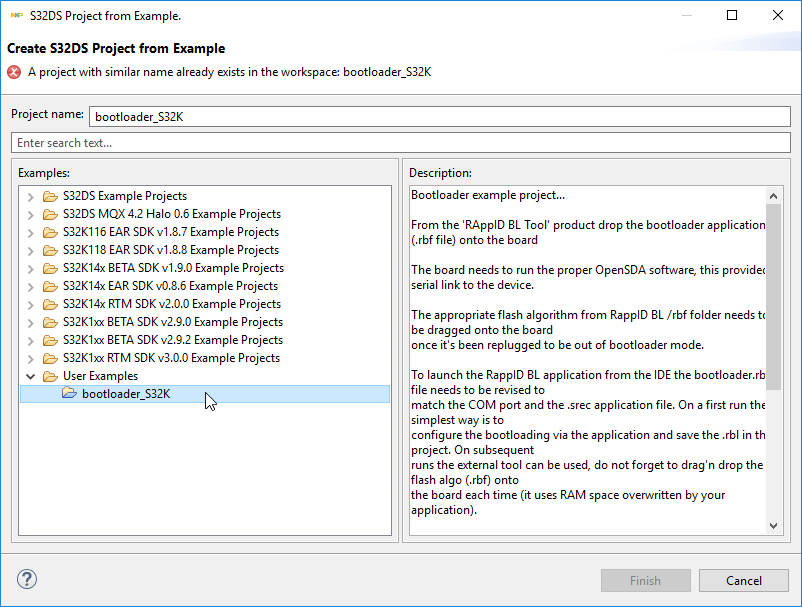Open the help question mark icon
This screenshot has width=802, height=607.
coord(27,579)
